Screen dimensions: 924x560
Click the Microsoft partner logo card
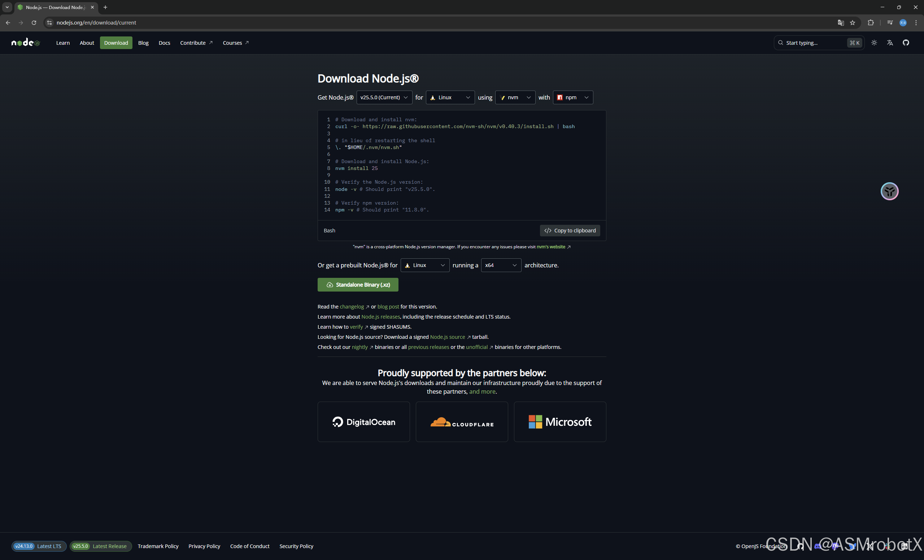click(559, 422)
